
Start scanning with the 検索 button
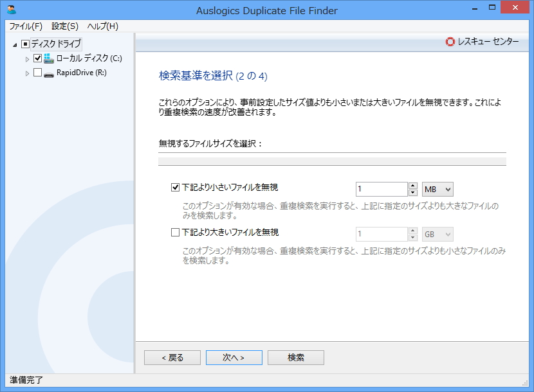pos(296,357)
